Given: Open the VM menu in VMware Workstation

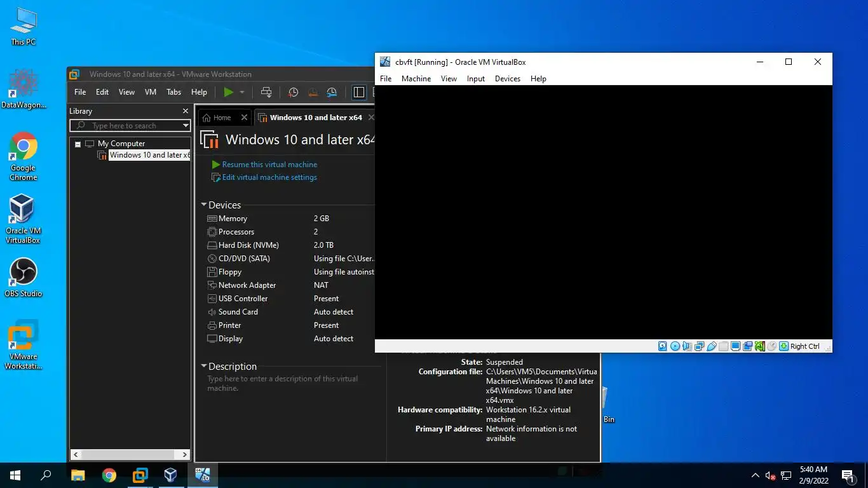Looking at the screenshot, I should coord(151,92).
